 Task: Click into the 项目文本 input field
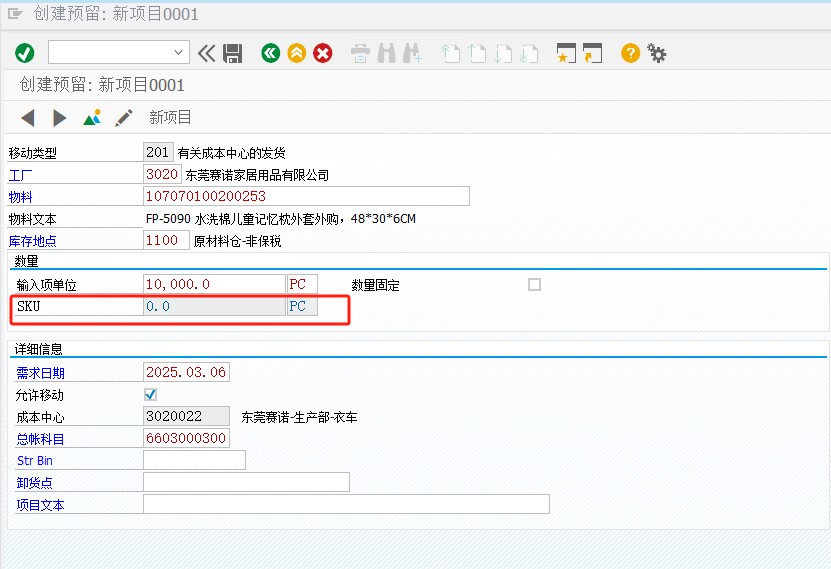click(x=346, y=504)
